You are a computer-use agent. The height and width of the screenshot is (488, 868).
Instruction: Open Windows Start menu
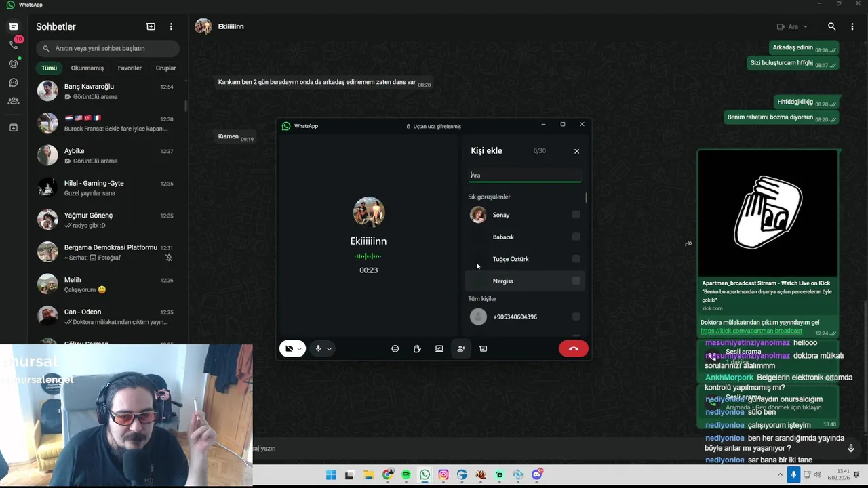click(331, 475)
